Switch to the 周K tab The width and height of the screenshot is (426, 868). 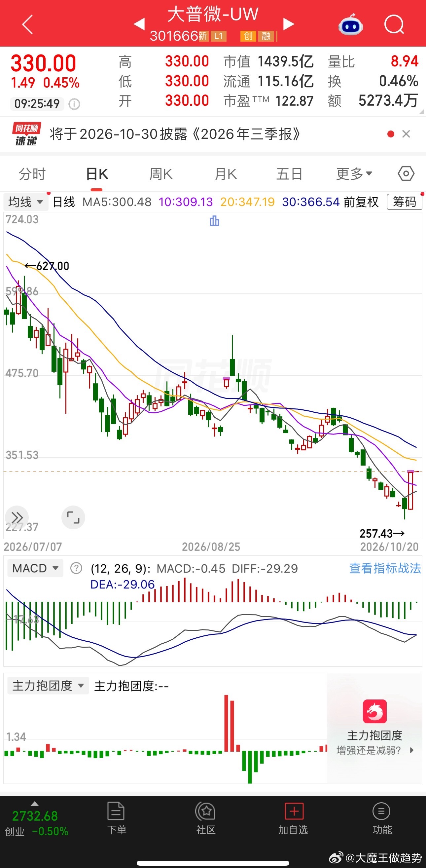point(161,174)
